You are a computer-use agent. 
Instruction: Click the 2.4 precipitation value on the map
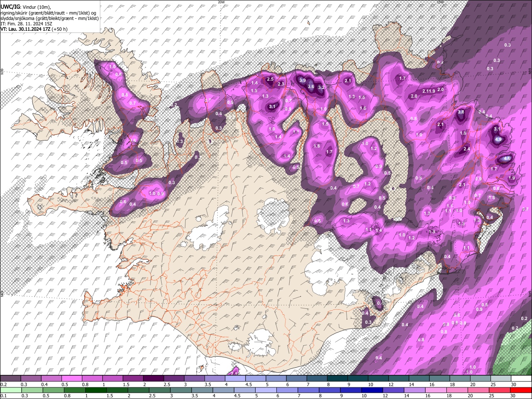click(x=467, y=149)
